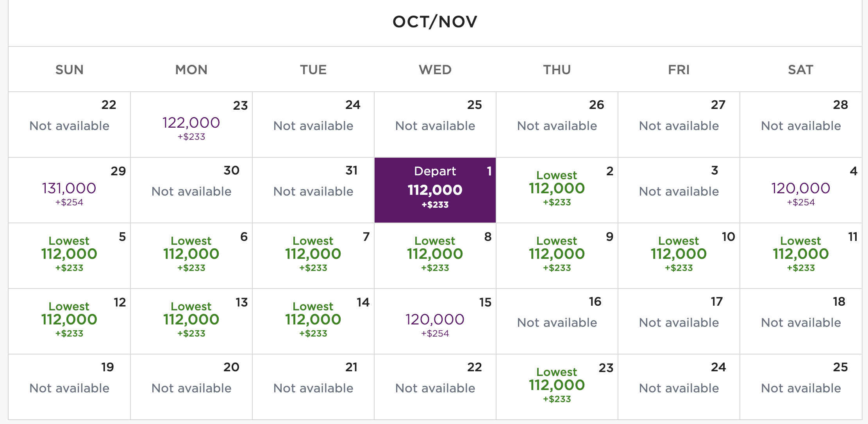Viewport: 868px width, 424px height.
Task: Select Lowest fare on Monday November 13
Action: point(191,321)
